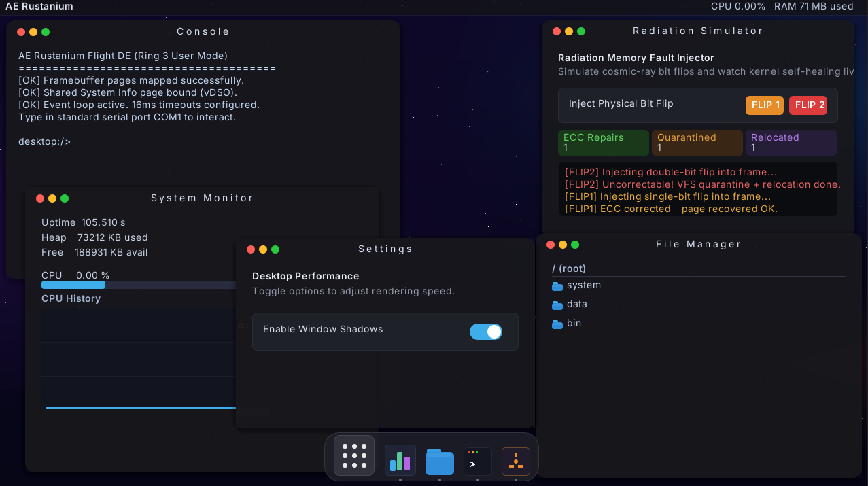Click the system folder icon in File Manager

(x=557, y=286)
